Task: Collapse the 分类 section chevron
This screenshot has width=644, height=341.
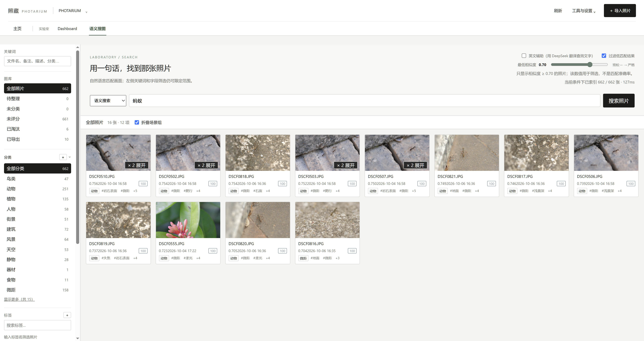Action: point(70,157)
